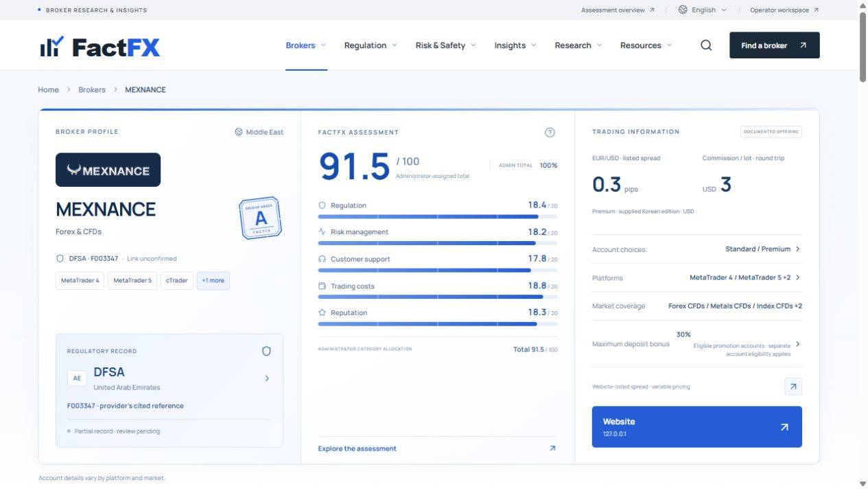This screenshot has height=489, width=868.
Task: Click the shield icon in Regulatory Record
Action: (266, 351)
